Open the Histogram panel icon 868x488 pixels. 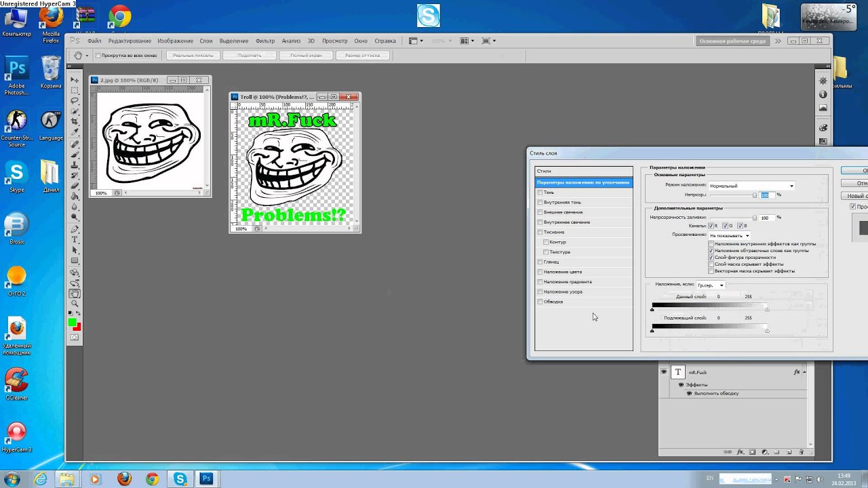[x=823, y=107]
